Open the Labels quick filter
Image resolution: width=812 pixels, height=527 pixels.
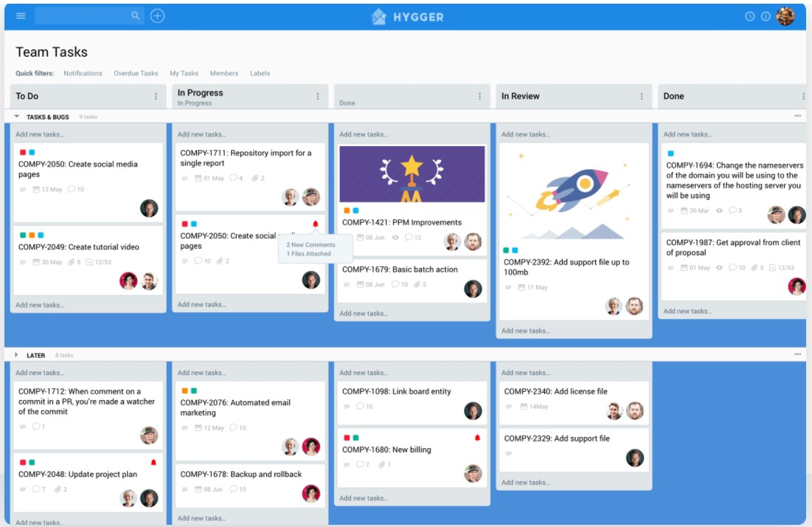click(260, 74)
